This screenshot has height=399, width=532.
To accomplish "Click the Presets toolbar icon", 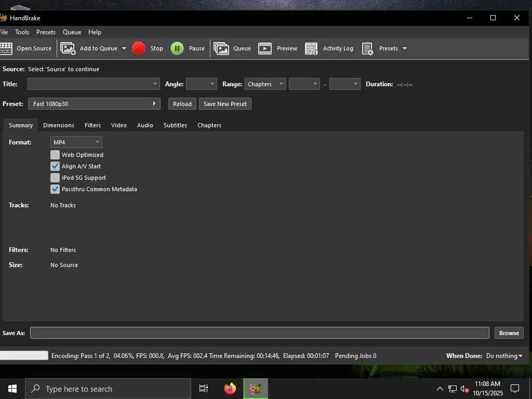I will point(368,48).
